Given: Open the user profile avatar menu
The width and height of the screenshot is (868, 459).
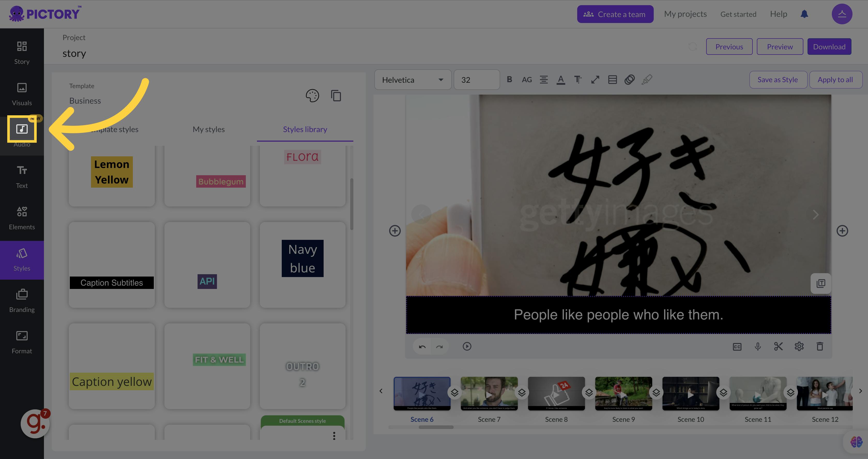Looking at the screenshot, I should (x=842, y=14).
